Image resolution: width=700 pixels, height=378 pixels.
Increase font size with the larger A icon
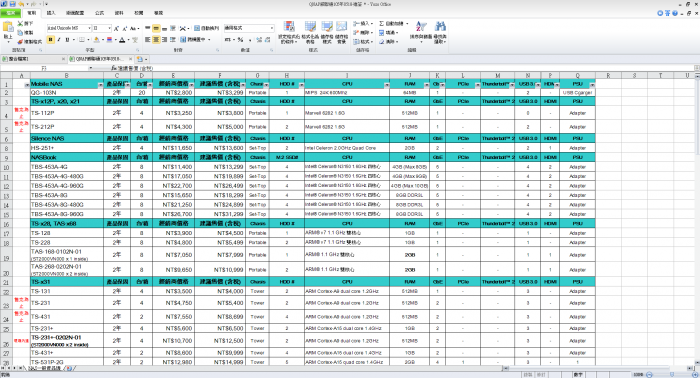point(117,28)
